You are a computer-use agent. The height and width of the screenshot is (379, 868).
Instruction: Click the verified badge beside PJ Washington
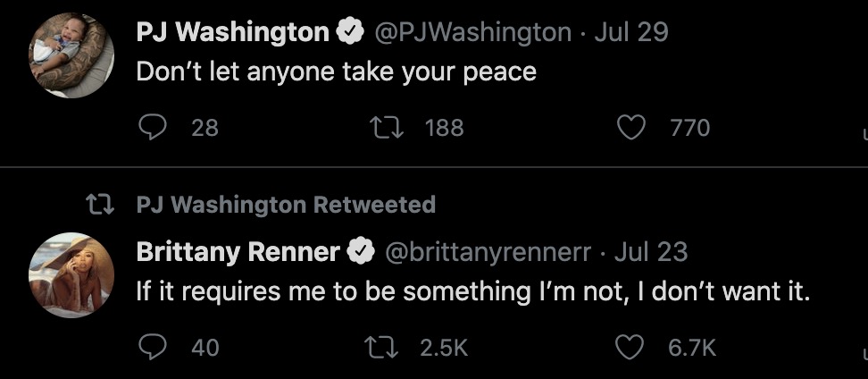(x=348, y=33)
